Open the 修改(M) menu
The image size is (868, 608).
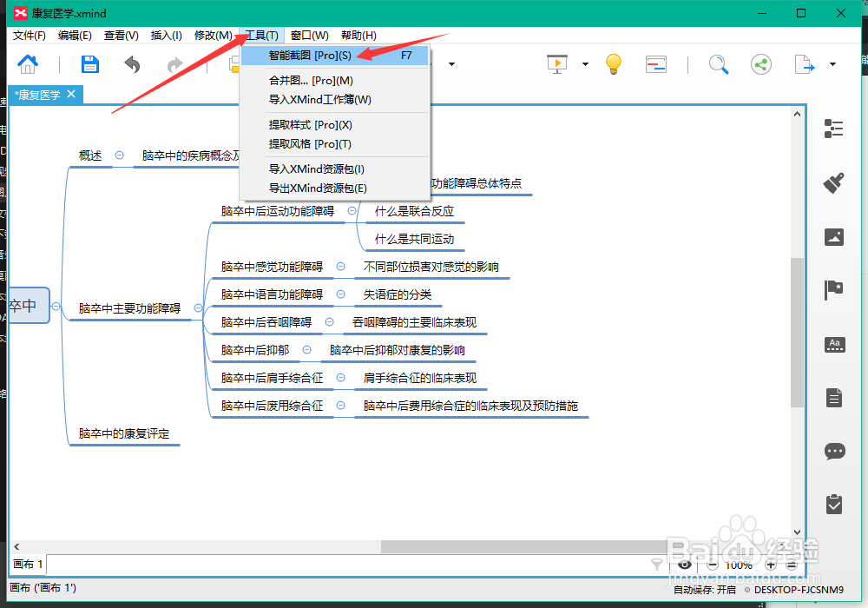(214, 36)
